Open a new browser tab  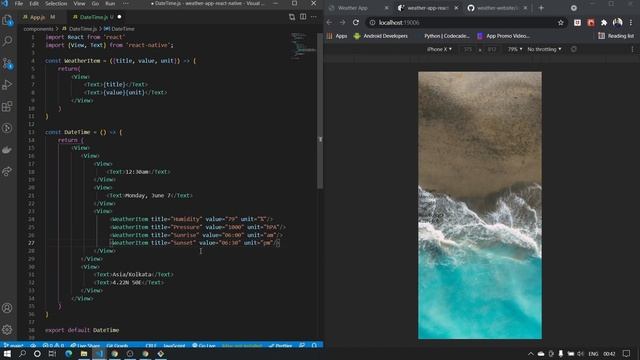coord(541,8)
